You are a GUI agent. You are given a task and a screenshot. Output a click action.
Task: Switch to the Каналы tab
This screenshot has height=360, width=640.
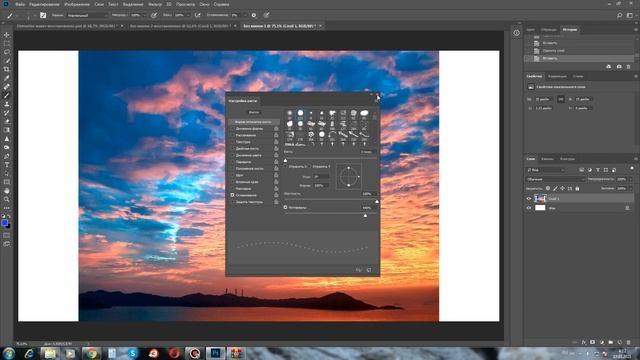click(x=547, y=159)
